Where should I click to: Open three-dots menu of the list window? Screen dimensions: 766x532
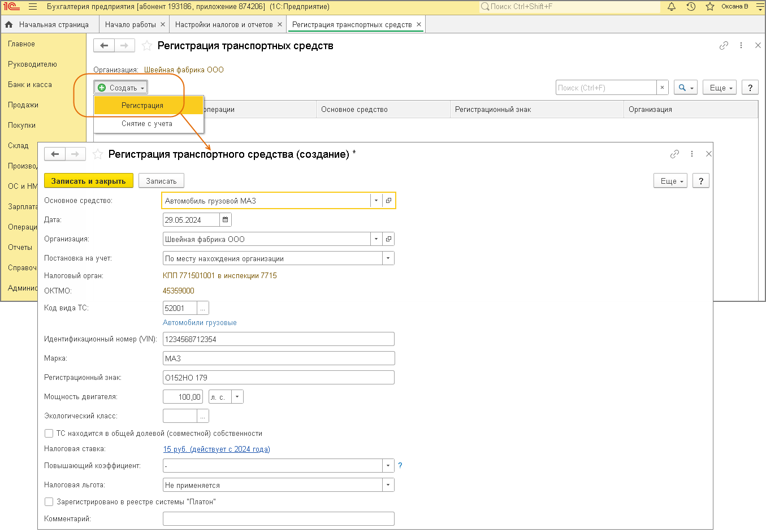(x=741, y=46)
